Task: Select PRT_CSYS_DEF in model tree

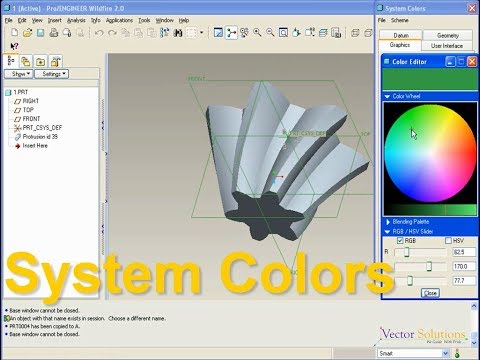Action: (x=38, y=128)
